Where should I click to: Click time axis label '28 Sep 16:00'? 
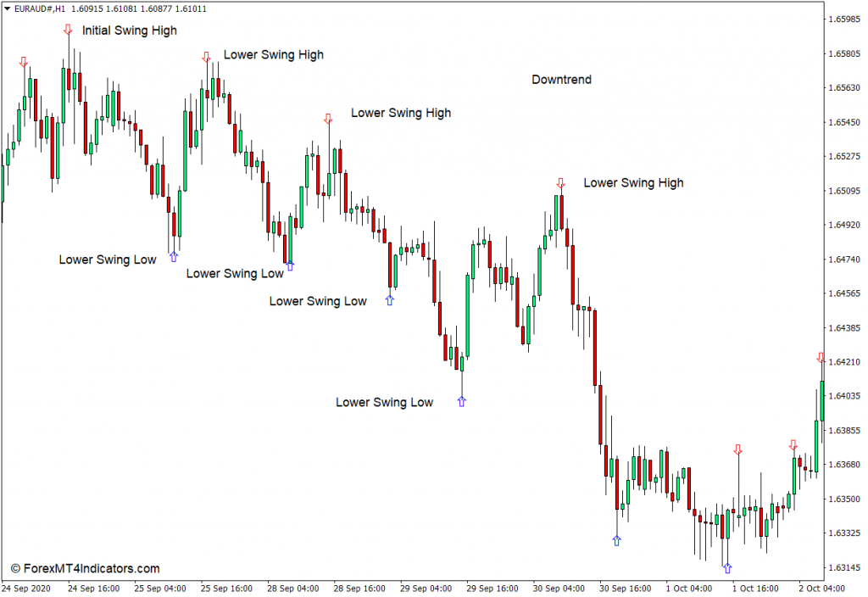click(359, 589)
